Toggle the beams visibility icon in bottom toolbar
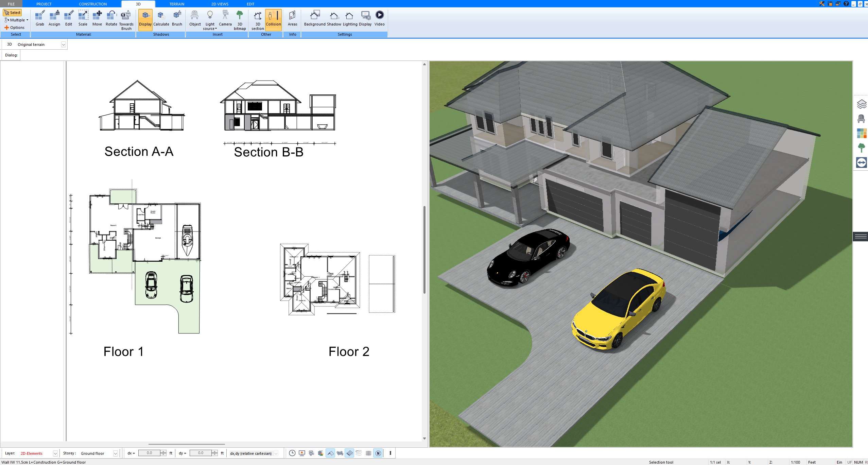 click(340, 453)
